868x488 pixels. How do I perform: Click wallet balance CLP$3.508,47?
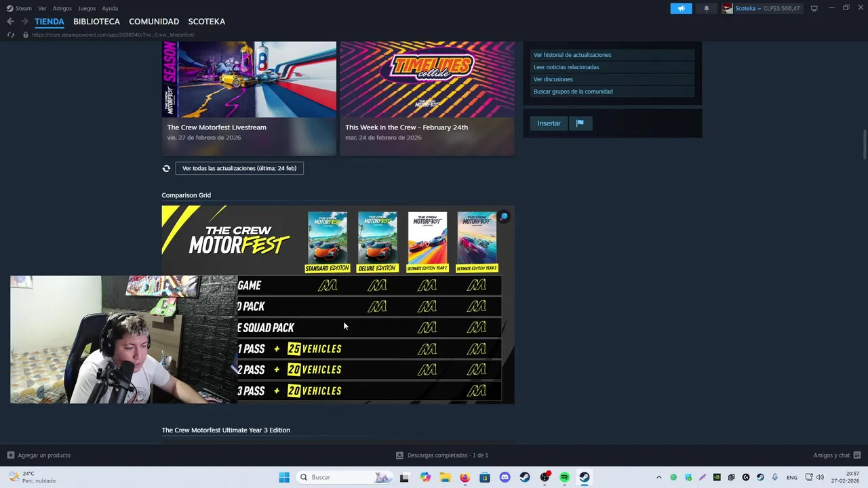(x=782, y=8)
